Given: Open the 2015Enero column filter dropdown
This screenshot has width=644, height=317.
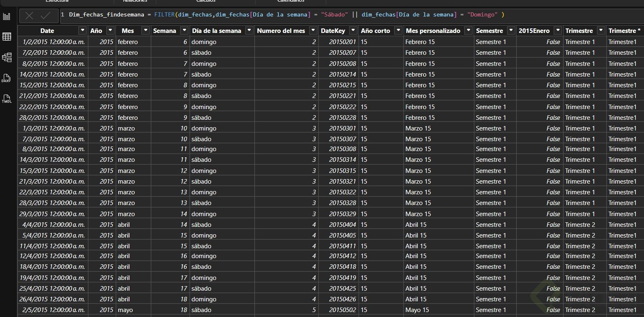Looking at the screenshot, I should pyautogui.click(x=558, y=30).
